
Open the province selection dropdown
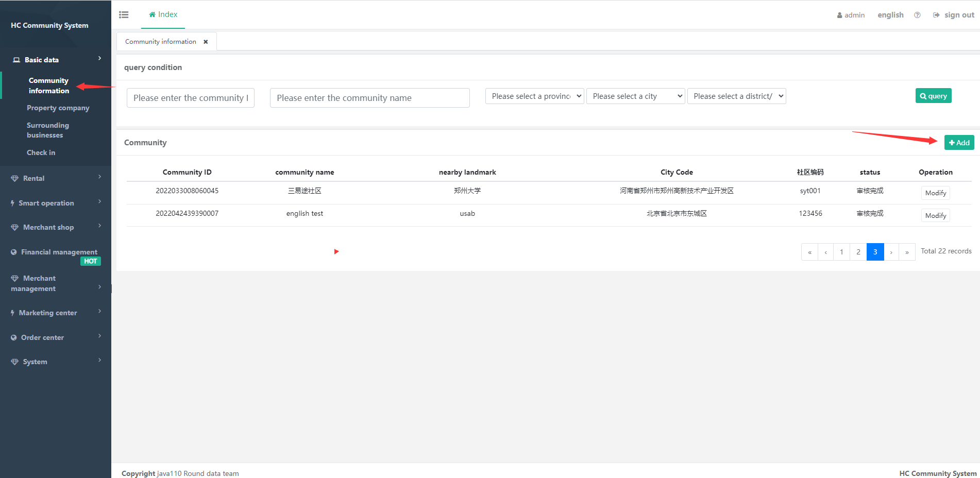[534, 96]
